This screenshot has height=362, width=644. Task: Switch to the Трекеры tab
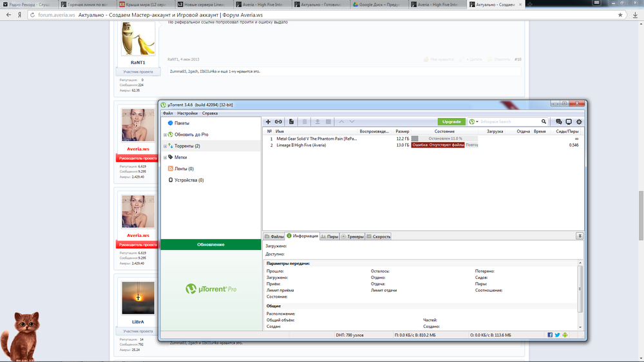pyautogui.click(x=353, y=236)
